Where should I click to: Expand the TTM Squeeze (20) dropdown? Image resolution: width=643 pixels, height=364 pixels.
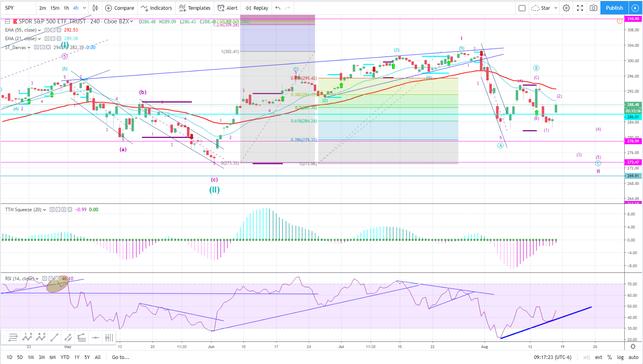pos(44,210)
